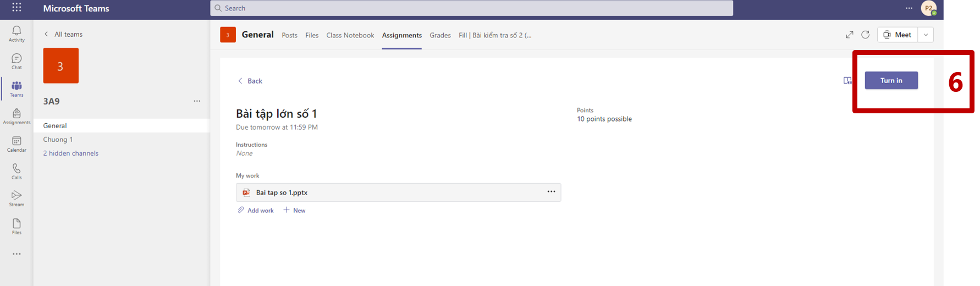The height and width of the screenshot is (286, 980).
Task: Click the Turn in button
Action: coord(891,80)
